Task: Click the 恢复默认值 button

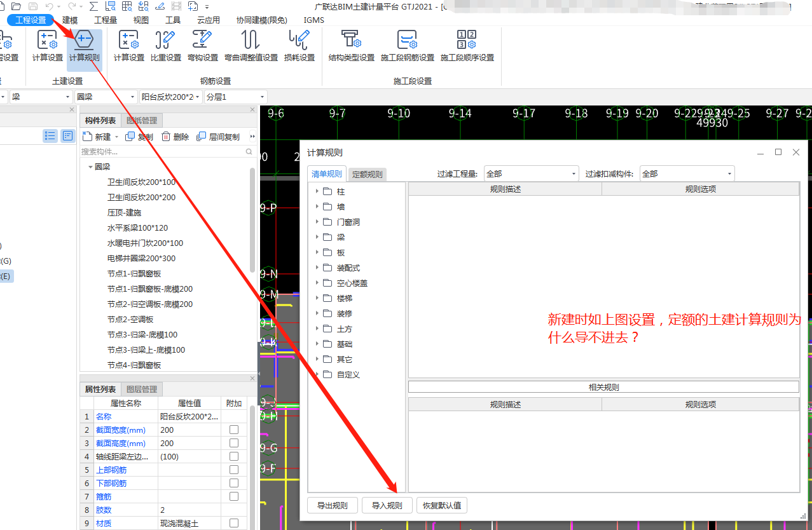Action: 442,506
